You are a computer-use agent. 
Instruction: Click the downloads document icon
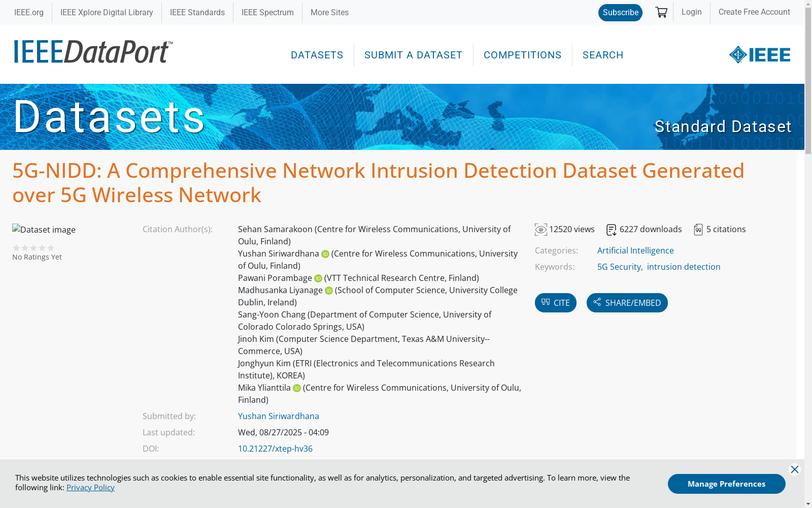click(x=612, y=230)
